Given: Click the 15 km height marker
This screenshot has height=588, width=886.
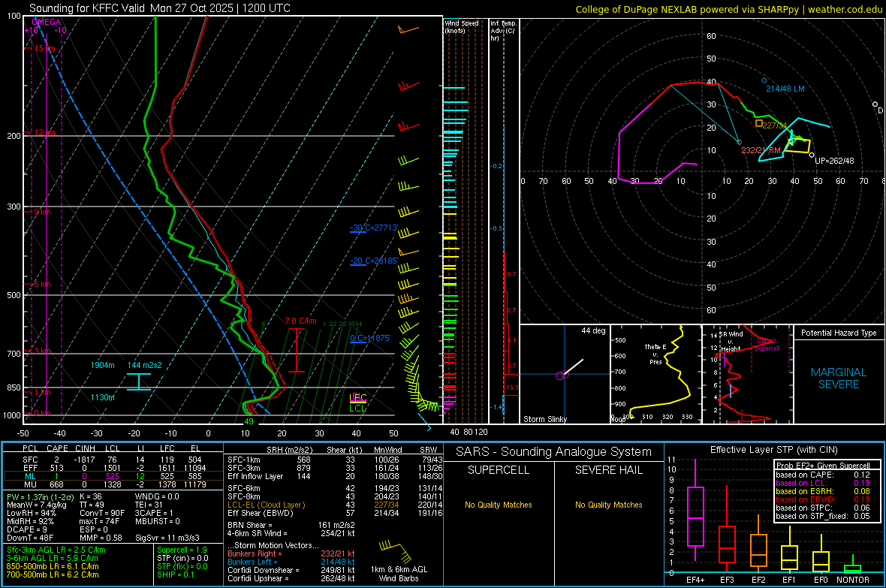Looking at the screenshot, I should (44, 48).
